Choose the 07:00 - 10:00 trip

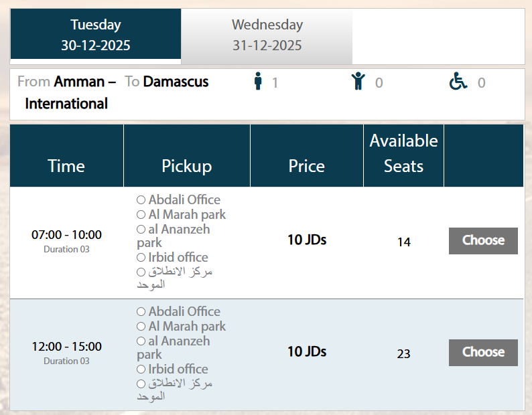pyautogui.click(x=483, y=241)
